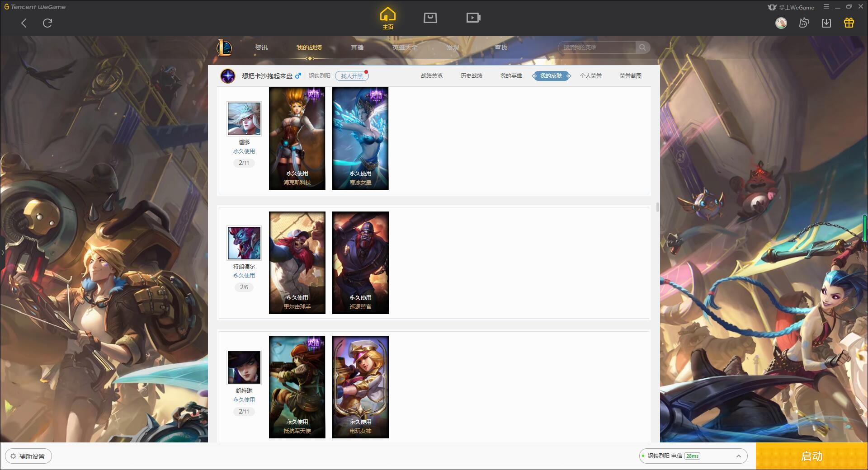Open the store bag icon
The image size is (868, 470).
pos(430,18)
